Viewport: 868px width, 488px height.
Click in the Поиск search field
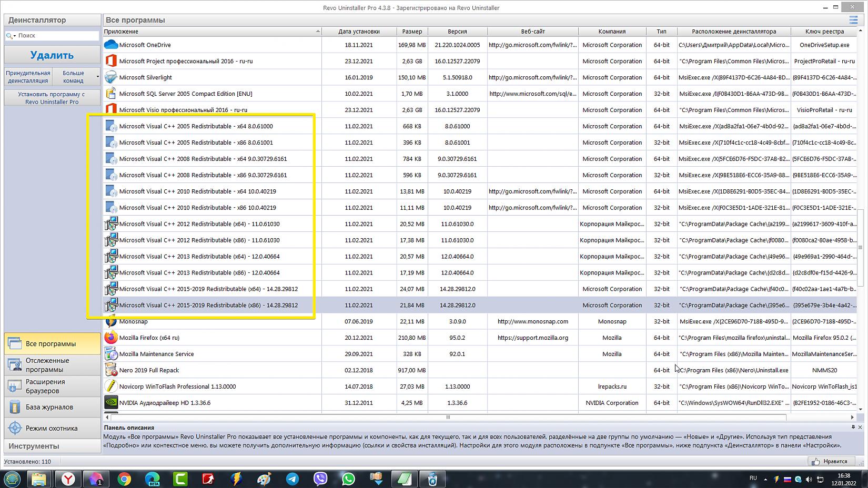pyautogui.click(x=57, y=36)
